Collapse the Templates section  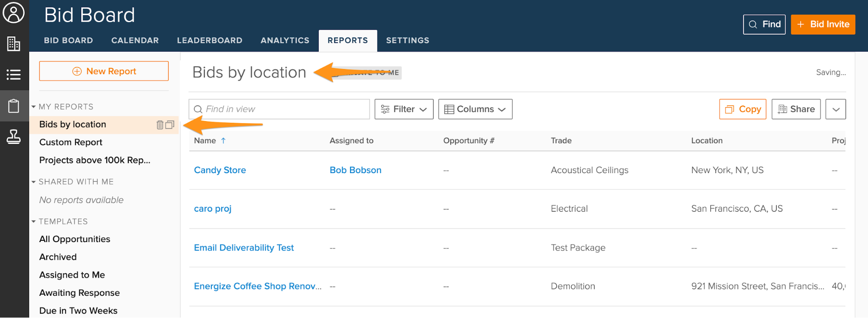coord(33,222)
